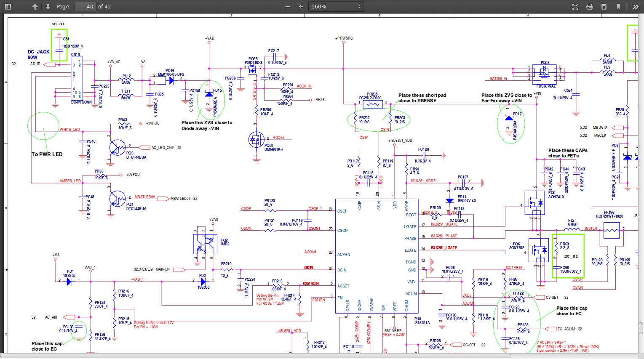Go to the previous page
The image size is (644, 359).
coord(35,7)
